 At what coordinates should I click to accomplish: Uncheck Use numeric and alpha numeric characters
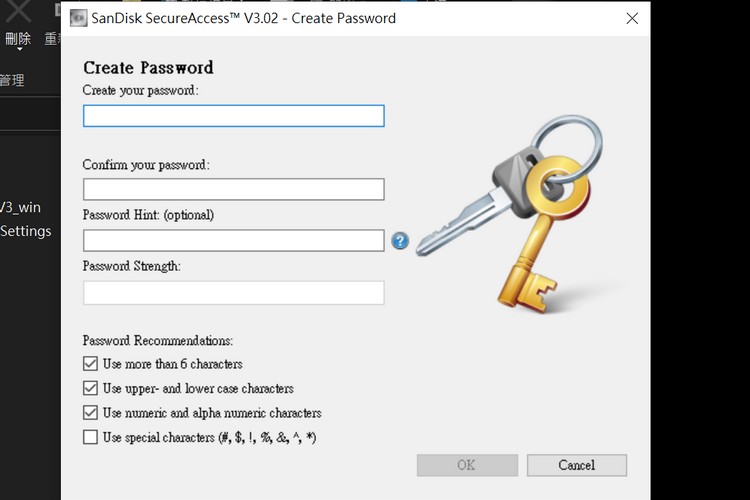click(x=90, y=412)
